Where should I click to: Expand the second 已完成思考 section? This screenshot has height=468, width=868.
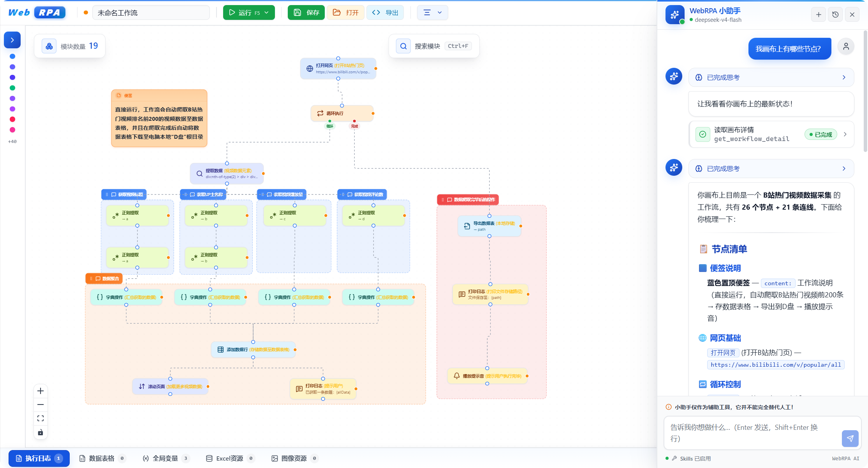pos(771,169)
